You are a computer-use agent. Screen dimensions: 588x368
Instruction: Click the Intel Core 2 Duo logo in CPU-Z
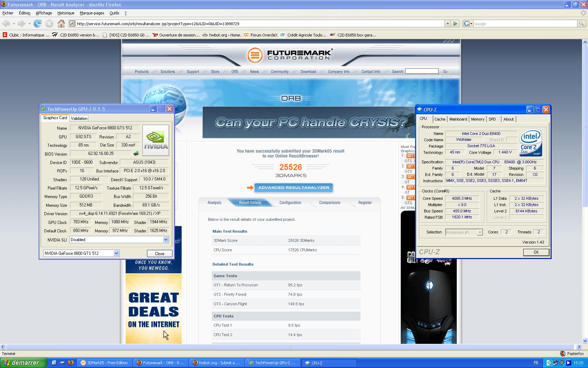point(531,142)
